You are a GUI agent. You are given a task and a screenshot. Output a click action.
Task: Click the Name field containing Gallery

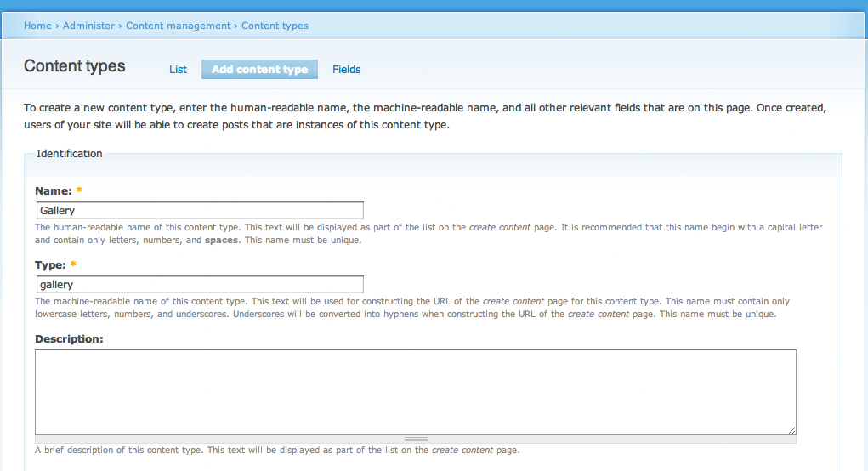(x=200, y=210)
